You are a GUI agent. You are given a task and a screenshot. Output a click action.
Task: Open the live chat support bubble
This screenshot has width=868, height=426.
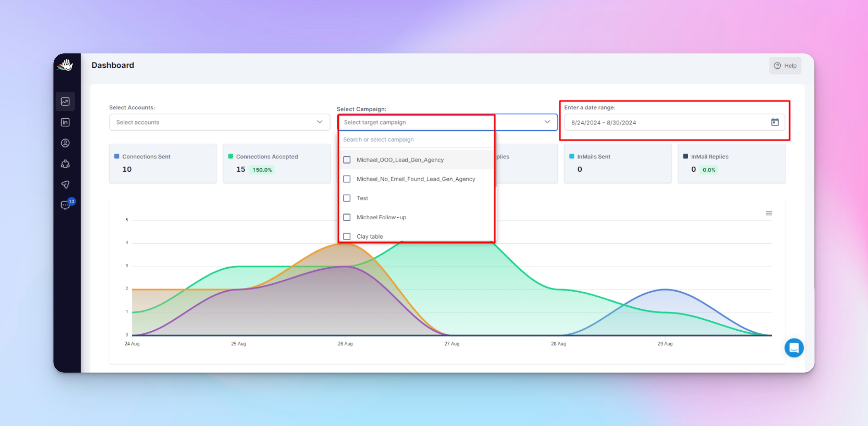point(794,347)
